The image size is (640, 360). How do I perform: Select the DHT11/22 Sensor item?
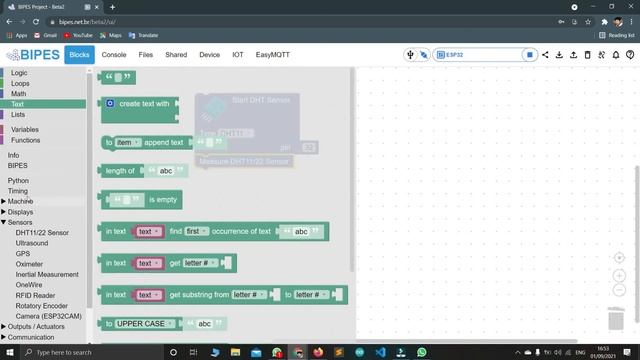tap(42, 233)
